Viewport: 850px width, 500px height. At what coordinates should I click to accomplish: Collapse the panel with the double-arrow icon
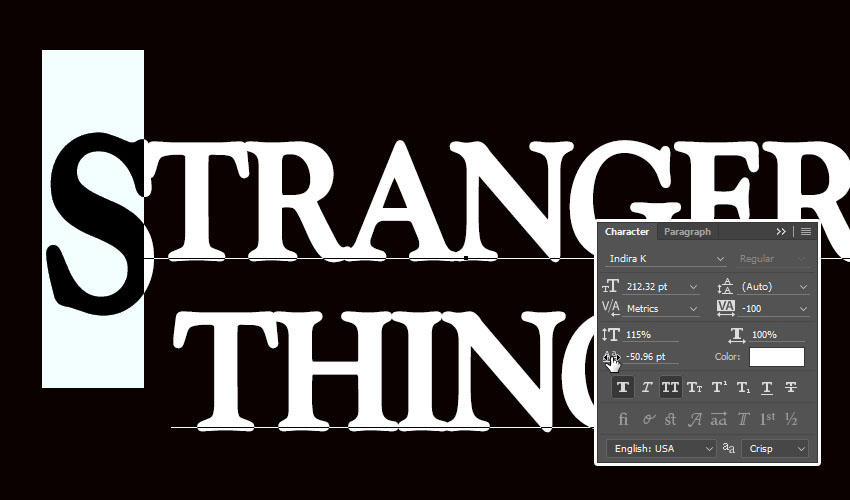click(x=781, y=232)
